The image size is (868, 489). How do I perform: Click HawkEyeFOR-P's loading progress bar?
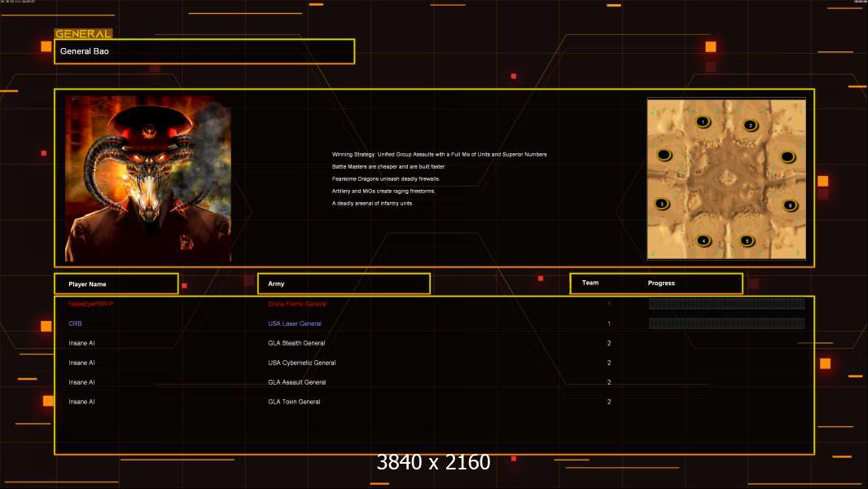coord(727,303)
